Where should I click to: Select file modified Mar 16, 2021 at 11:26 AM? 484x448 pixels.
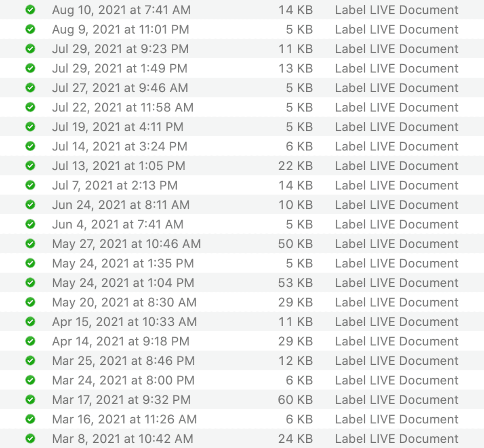point(124,419)
